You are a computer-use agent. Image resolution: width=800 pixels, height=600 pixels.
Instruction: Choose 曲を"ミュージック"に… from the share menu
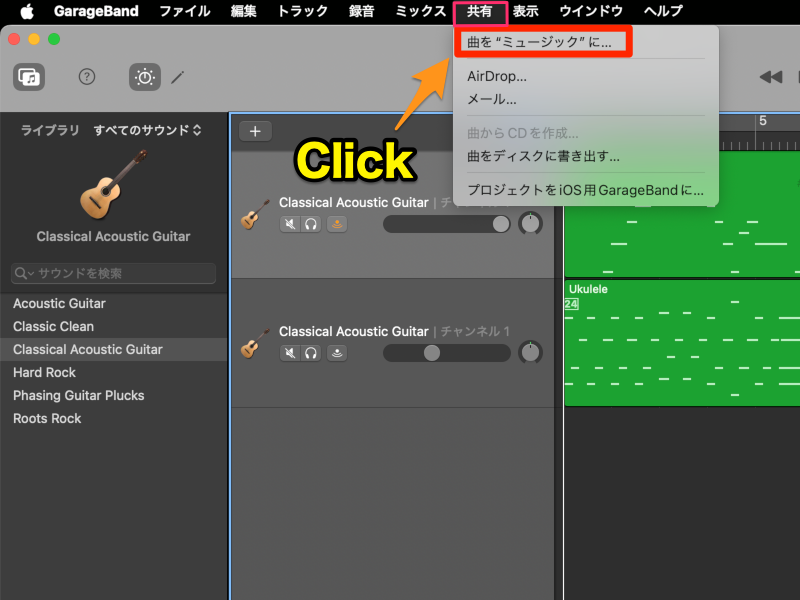[540, 43]
